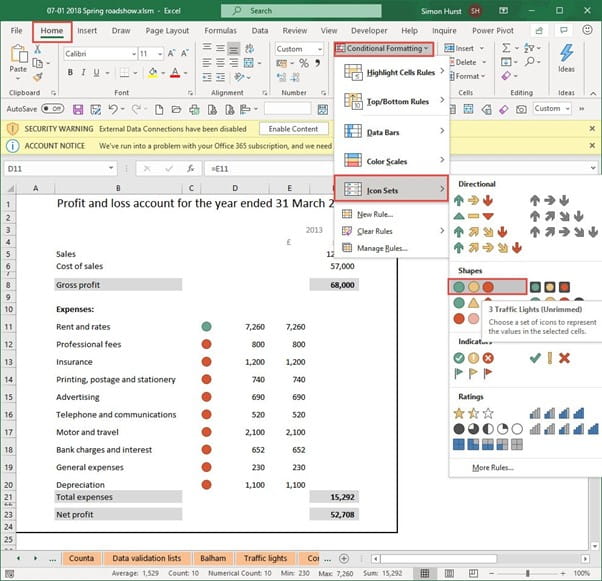
Task: Select the 3 Symbols (Circled) indicator set
Action: pyautogui.click(x=473, y=357)
